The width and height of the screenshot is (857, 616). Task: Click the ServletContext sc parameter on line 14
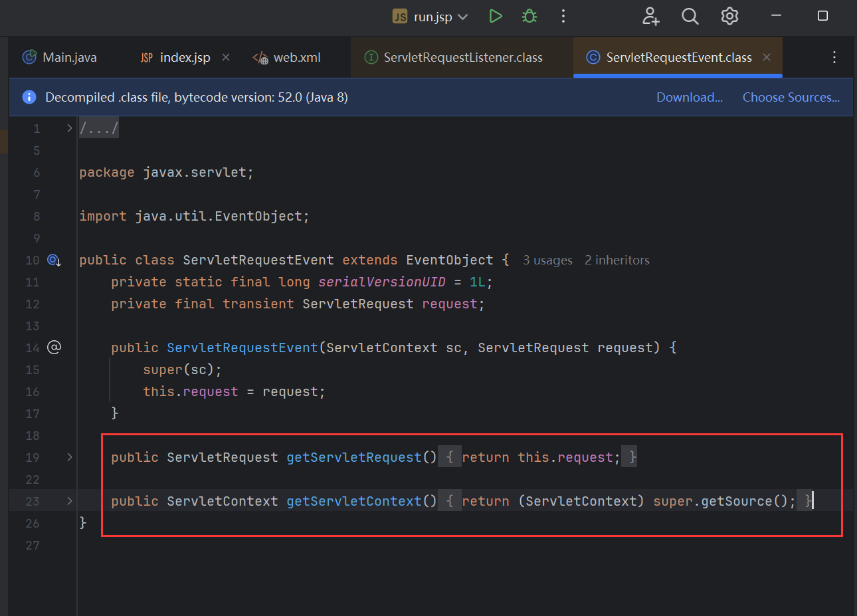point(394,348)
